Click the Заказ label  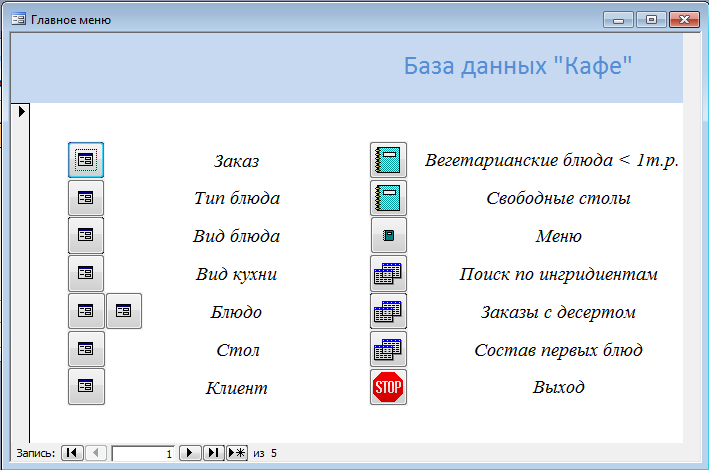click(x=236, y=161)
